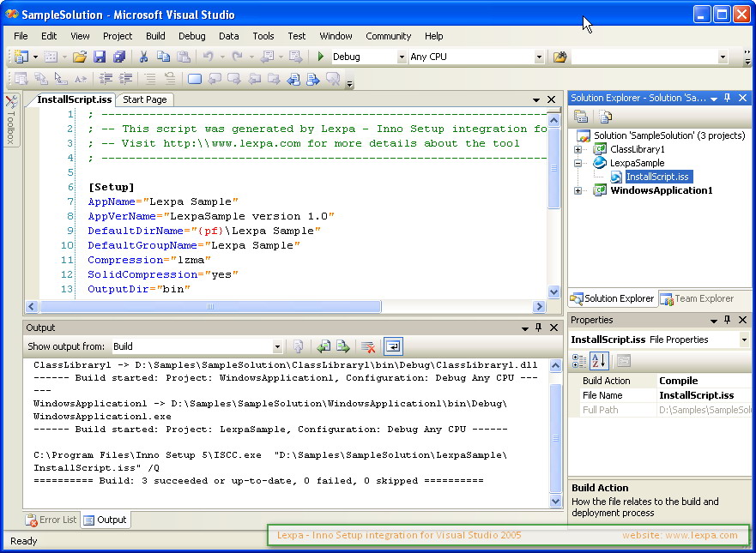Clear all bookmarks icon

click(334, 79)
